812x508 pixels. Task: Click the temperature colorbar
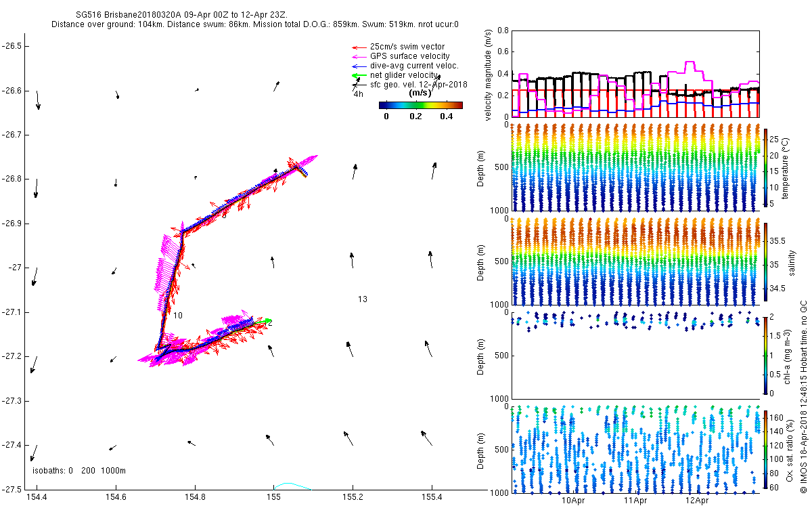pos(765,167)
